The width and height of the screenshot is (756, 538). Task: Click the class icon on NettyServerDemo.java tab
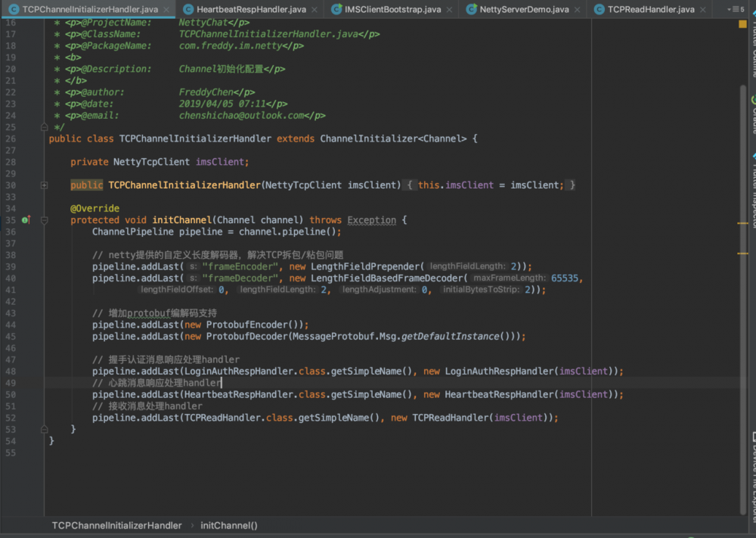click(472, 9)
